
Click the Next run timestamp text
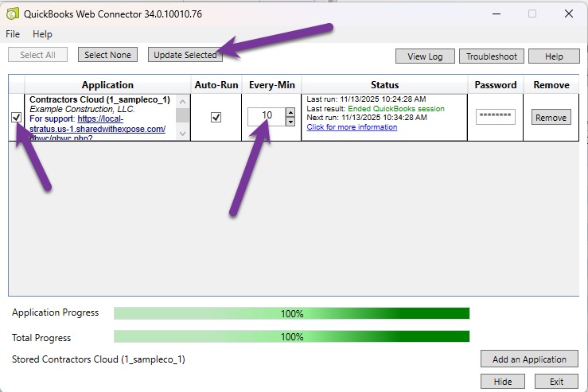point(367,118)
